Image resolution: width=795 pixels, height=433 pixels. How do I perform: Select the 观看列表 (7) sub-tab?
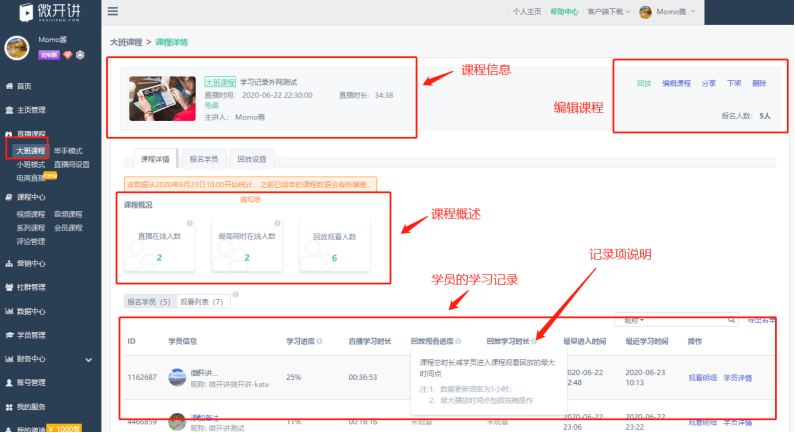(x=201, y=300)
